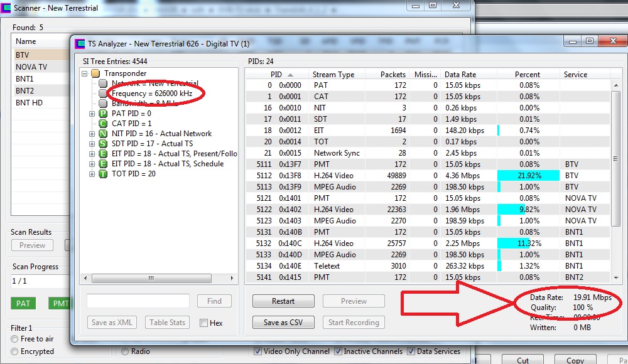
Task: Select the PID 5112 H.264 Video row
Action: (x=428, y=176)
